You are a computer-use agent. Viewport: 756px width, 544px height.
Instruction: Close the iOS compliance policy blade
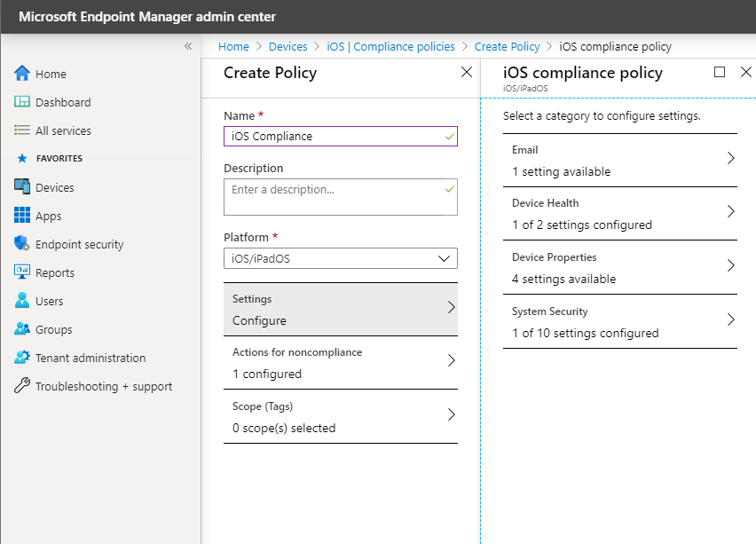click(x=746, y=73)
